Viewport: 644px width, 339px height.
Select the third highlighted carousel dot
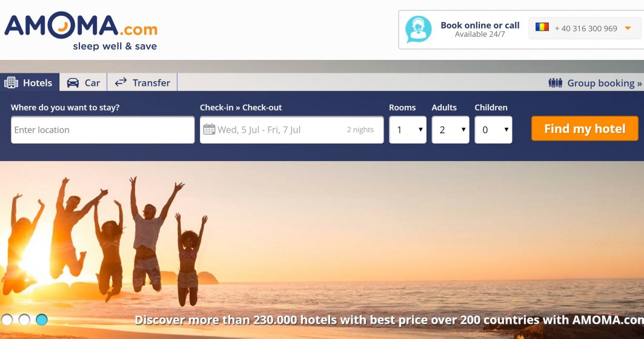(x=41, y=319)
